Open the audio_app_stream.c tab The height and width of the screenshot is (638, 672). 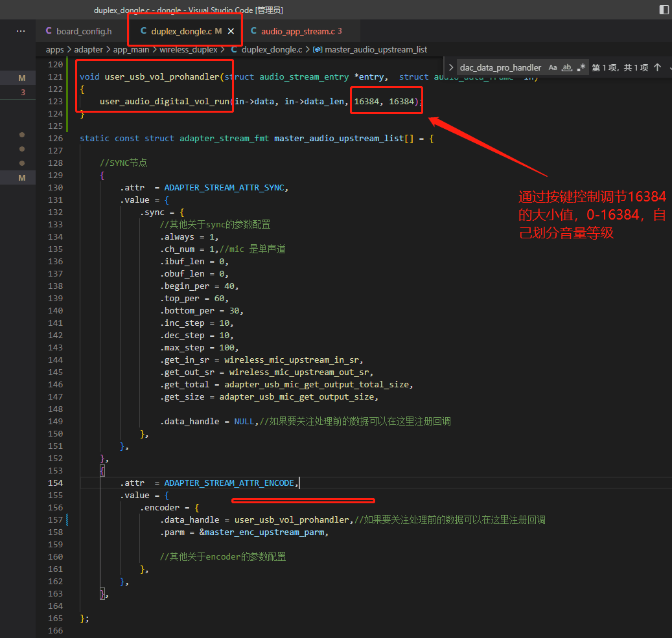pyautogui.click(x=298, y=31)
